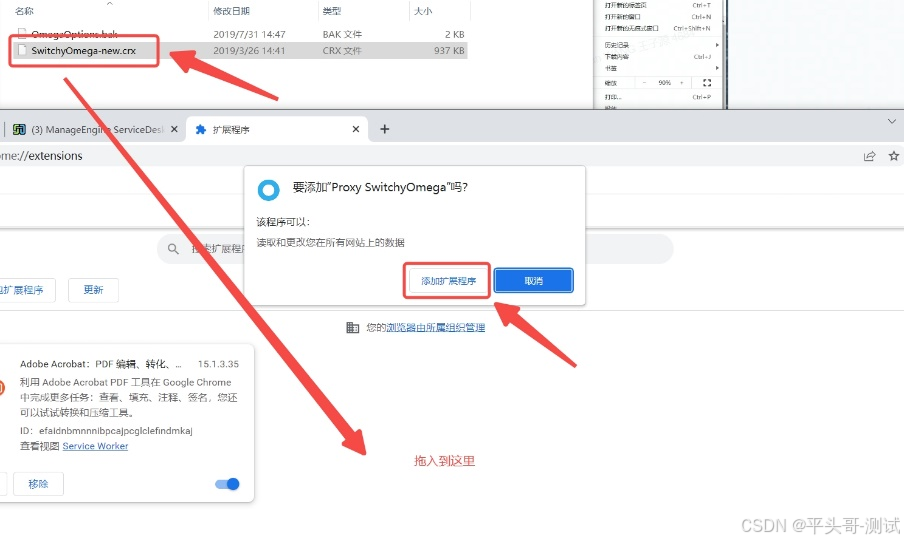Click the 更新 button on extensions page
This screenshot has width=904, height=541.
[x=93, y=290]
